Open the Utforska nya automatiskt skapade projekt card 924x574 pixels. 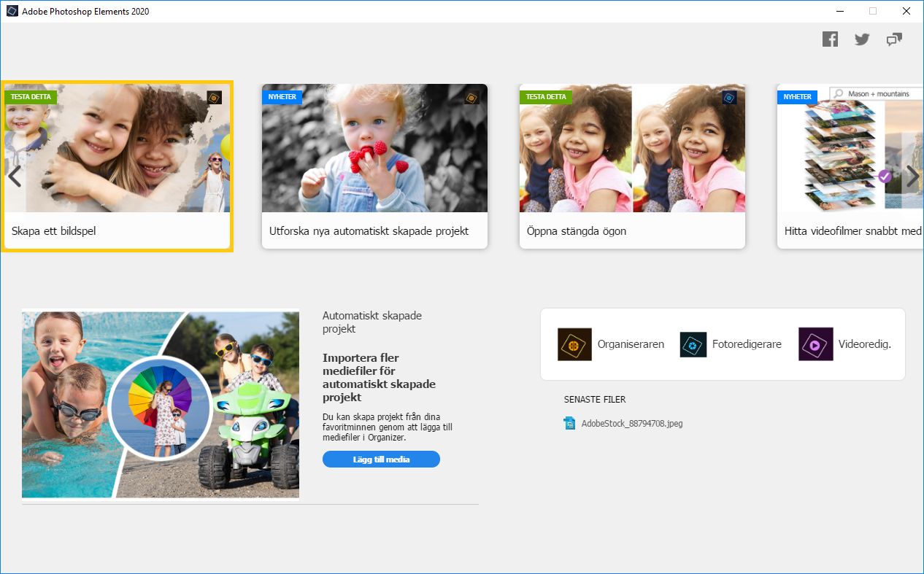[x=374, y=166]
